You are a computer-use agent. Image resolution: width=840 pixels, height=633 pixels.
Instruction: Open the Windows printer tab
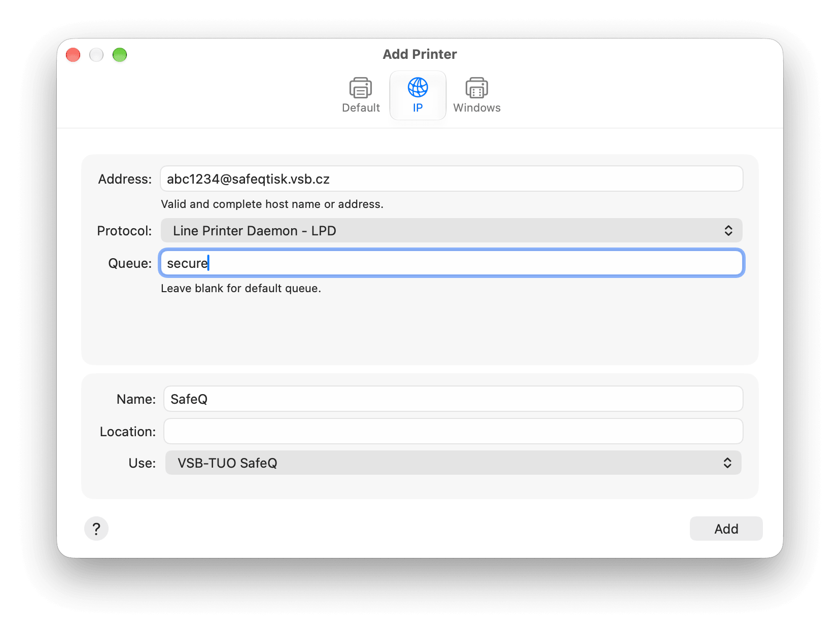[x=477, y=95]
